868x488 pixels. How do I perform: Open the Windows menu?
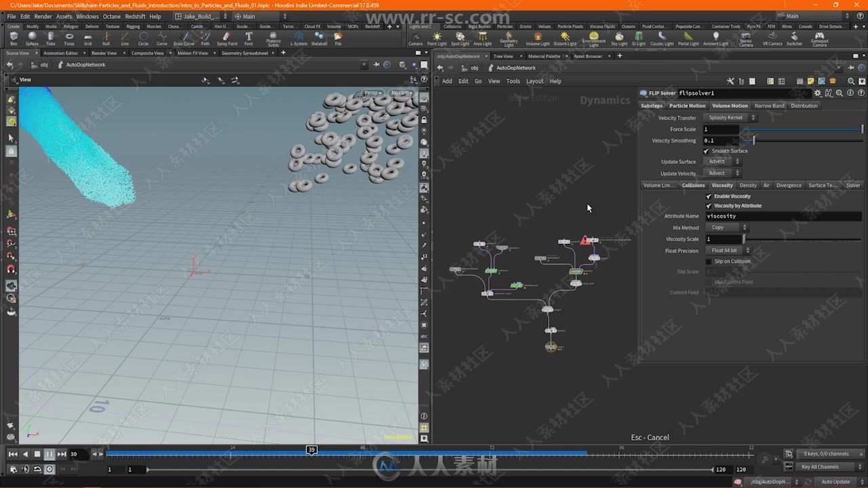[87, 16]
